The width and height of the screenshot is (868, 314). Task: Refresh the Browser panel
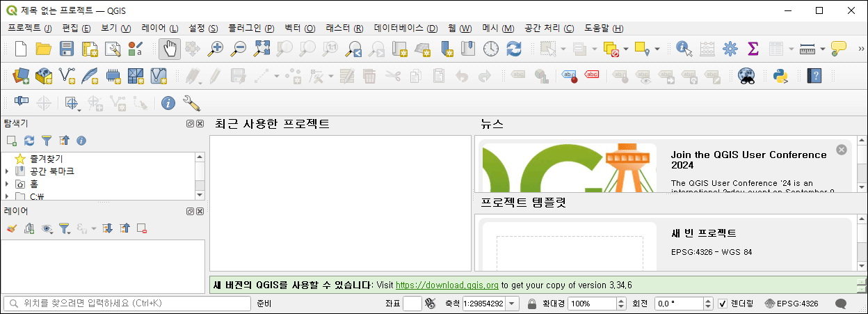pyautogui.click(x=29, y=141)
